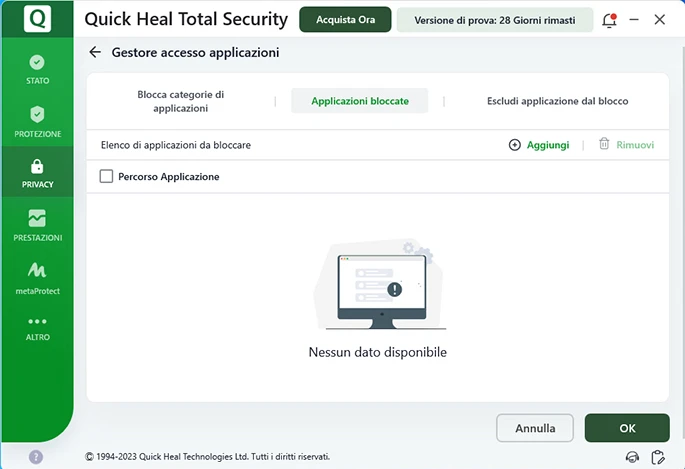Select the Applicazioni bloccate tab
The width and height of the screenshot is (685, 469).
(x=358, y=101)
